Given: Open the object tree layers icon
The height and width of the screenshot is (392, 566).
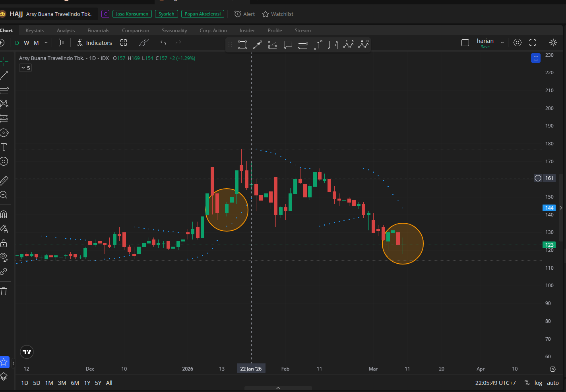Looking at the screenshot, I should click(4, 377).
